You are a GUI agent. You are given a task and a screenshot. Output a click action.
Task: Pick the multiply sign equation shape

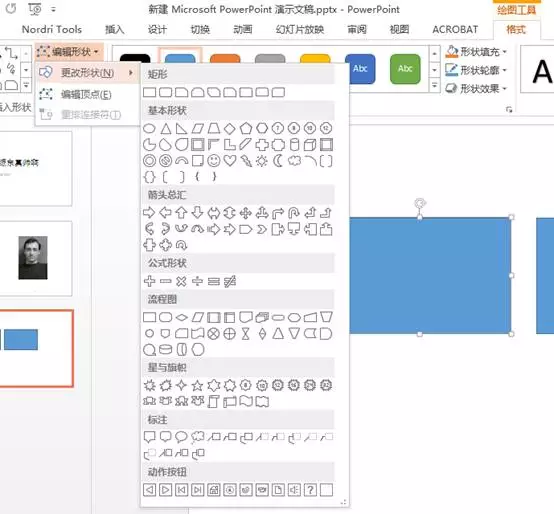click(182, 281)
